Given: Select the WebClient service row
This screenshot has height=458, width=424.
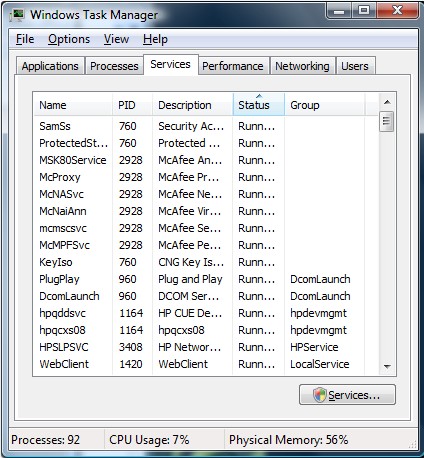Looking at the screenshot, I should [205, 364].
